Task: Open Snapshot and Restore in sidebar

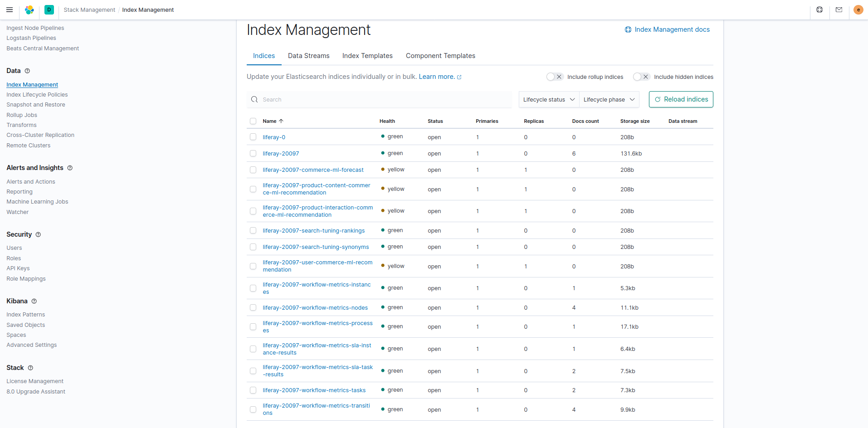Action: click(36, 105)
